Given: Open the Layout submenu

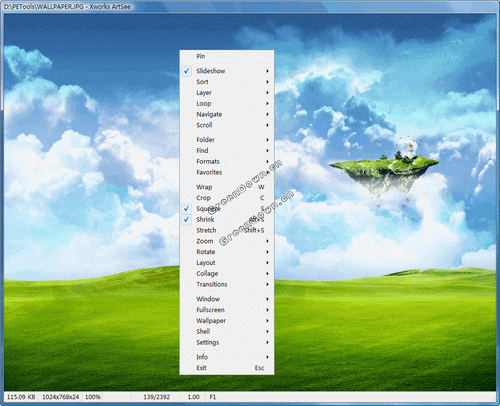Looking at the screenshot, I should coord(227,263).
